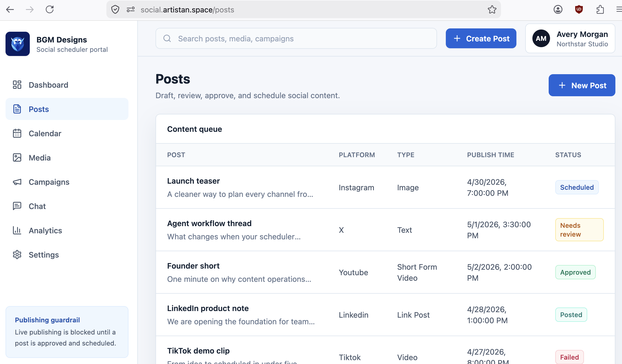
Task: Click the search magnifier icon
Action: click(x=167, y=38)
